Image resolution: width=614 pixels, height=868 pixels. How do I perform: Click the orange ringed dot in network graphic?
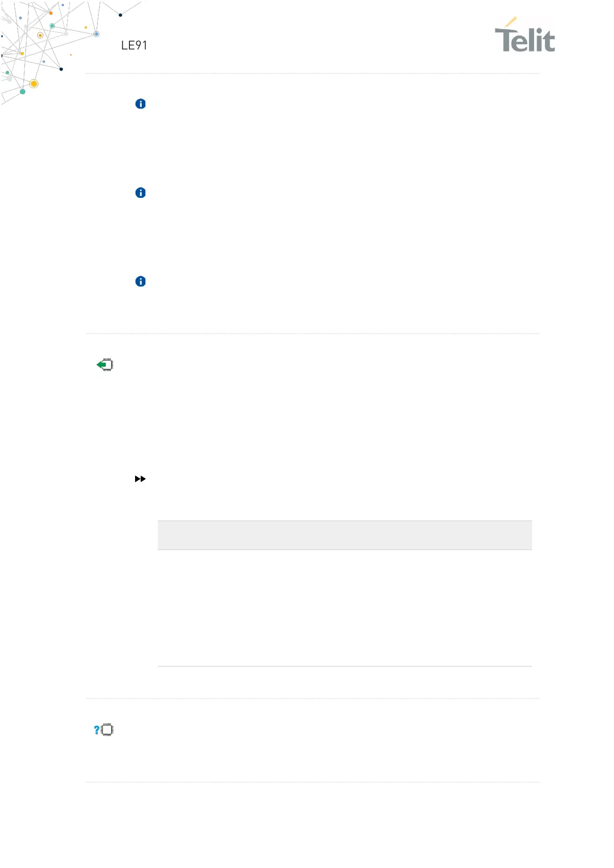(x=40, y=36)
